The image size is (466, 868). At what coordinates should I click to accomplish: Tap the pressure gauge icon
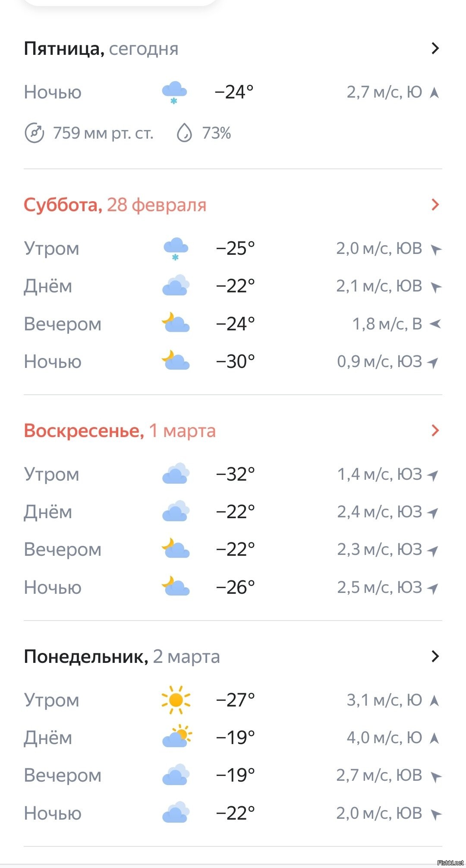[x=35, y=133]
